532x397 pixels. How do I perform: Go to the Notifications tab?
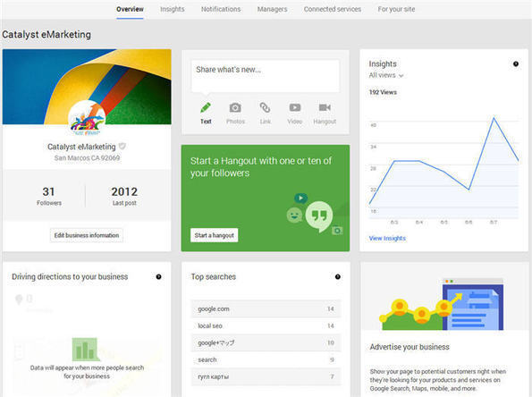(221, 9)
